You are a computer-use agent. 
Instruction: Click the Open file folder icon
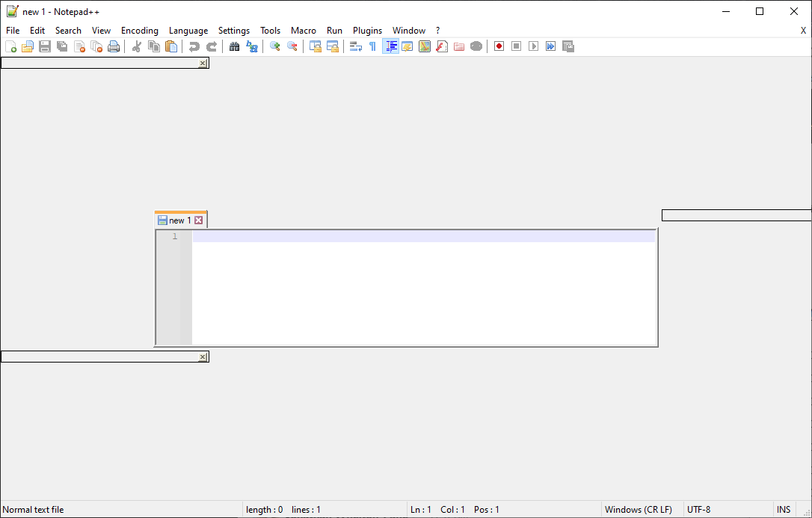click(x=28, y=46)
